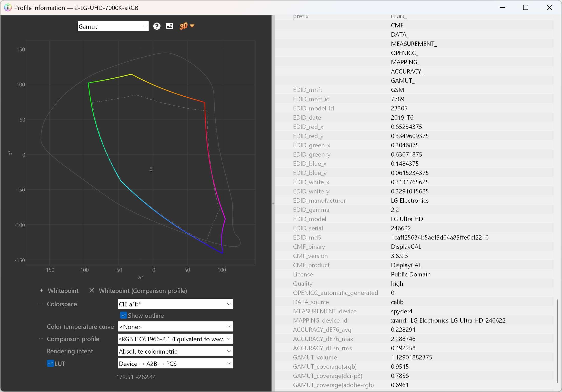The height and width of the screenshot is (392, 562).
Task: Click the help question mark icon
Action: (x=157, y=26)
